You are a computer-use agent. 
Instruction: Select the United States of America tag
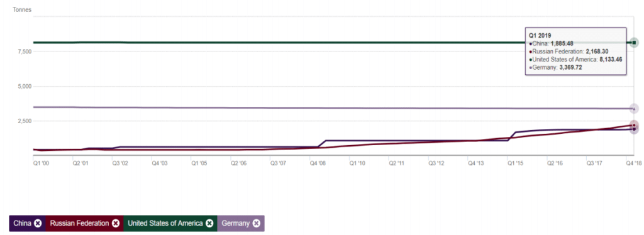tap(170, 224)
